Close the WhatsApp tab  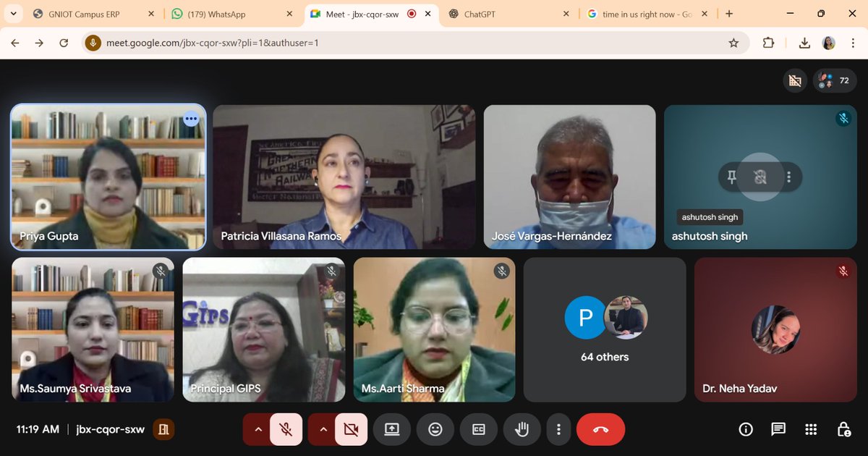(289, 14)
